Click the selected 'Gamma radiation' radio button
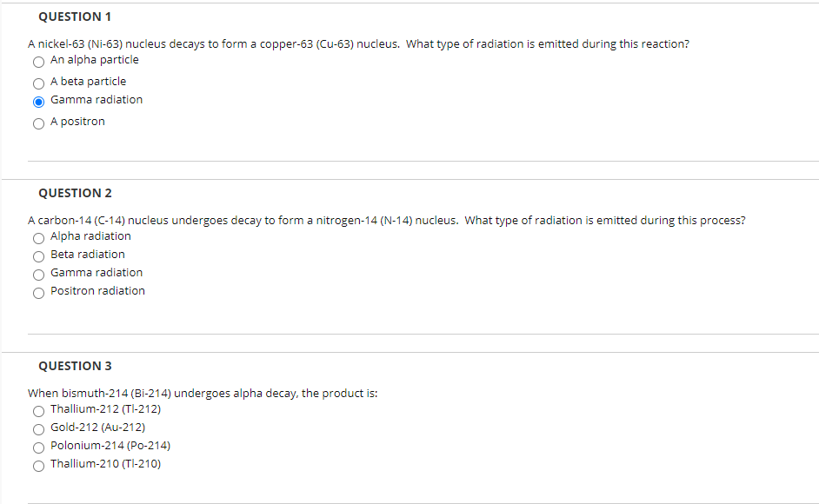This screenshot has height=504, width=819. coord(38,102)
